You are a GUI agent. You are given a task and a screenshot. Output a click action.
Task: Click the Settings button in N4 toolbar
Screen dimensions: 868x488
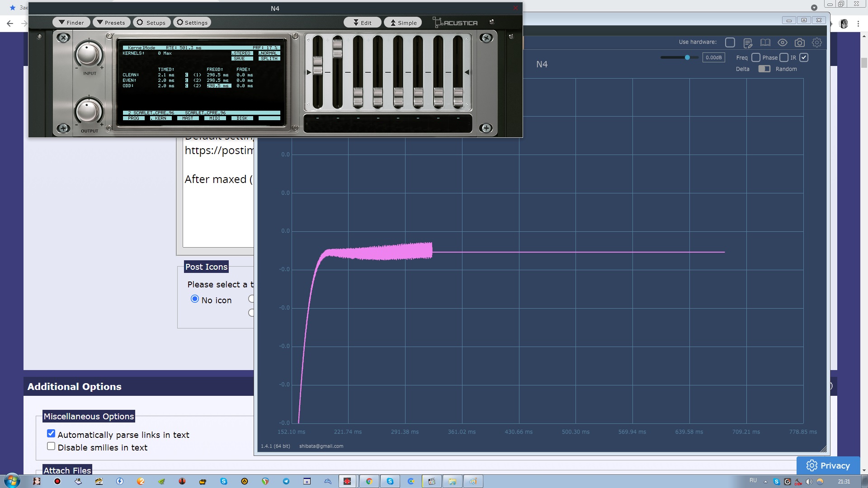tap(192, 23)
